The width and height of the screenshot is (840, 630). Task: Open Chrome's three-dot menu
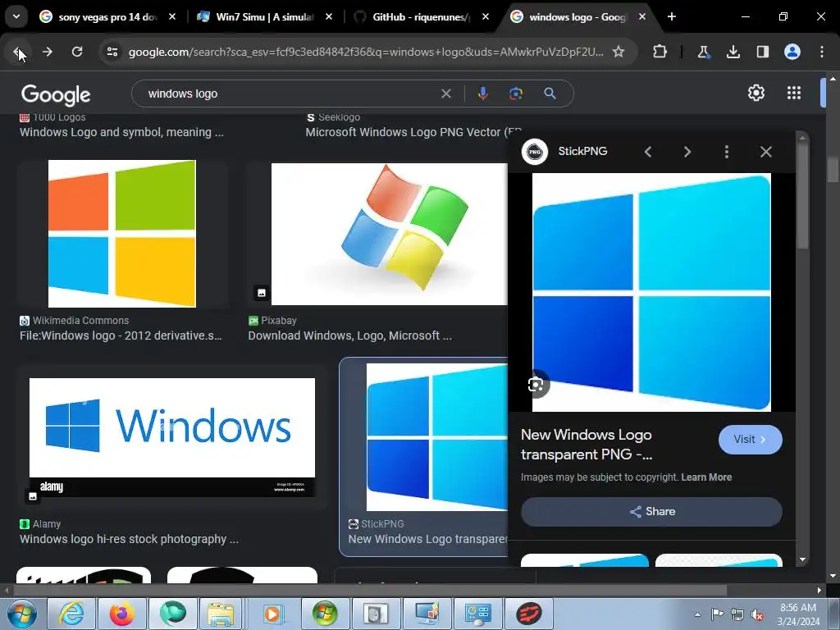(822, 52)
